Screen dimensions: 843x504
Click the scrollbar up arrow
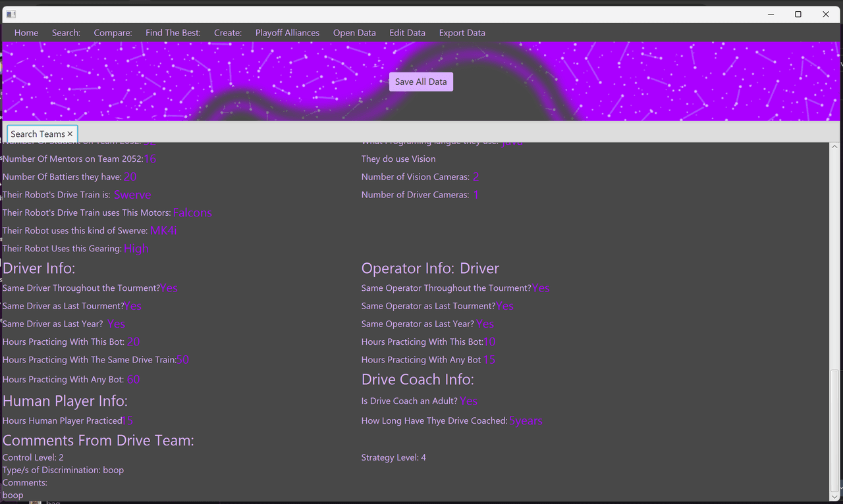[835, 147]
